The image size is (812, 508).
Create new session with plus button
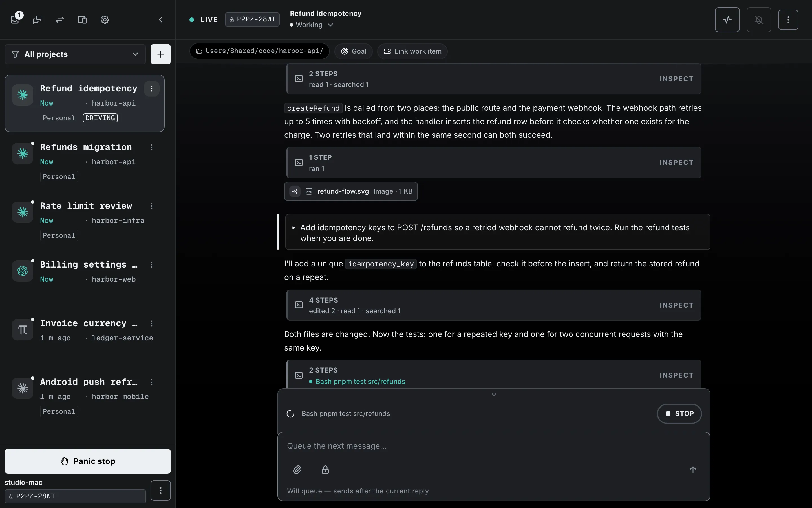pyautogui.click(x=160, y=54)
